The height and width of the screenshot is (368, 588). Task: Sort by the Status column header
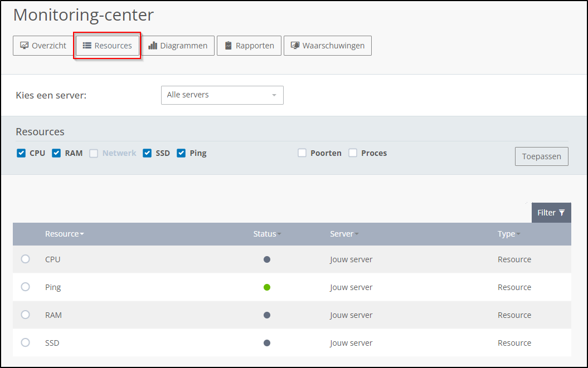(x=266, y=234)
